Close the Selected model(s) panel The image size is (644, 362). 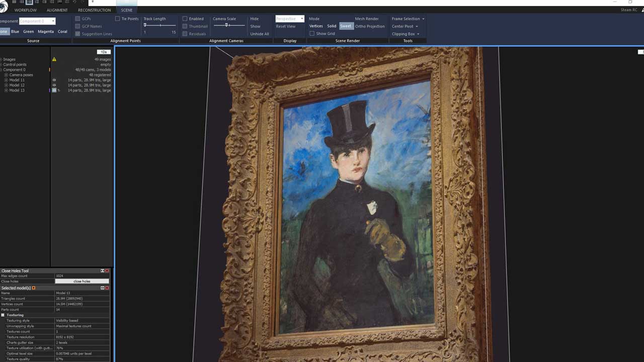point(107,288)
